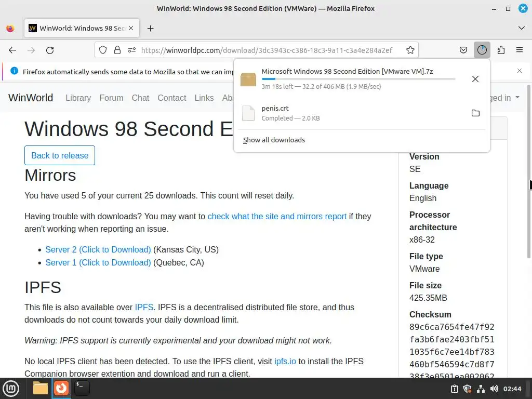Click the site security padlock icon
Image resolution: width=532 pixels, height=399 pixels.
[x=117, y=50]
